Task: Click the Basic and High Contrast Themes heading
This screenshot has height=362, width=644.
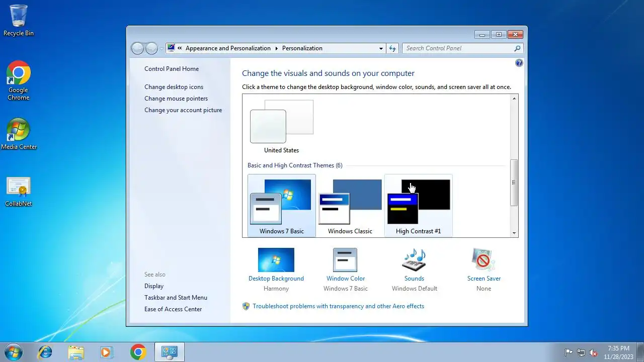Action: [x=295, y=165]
